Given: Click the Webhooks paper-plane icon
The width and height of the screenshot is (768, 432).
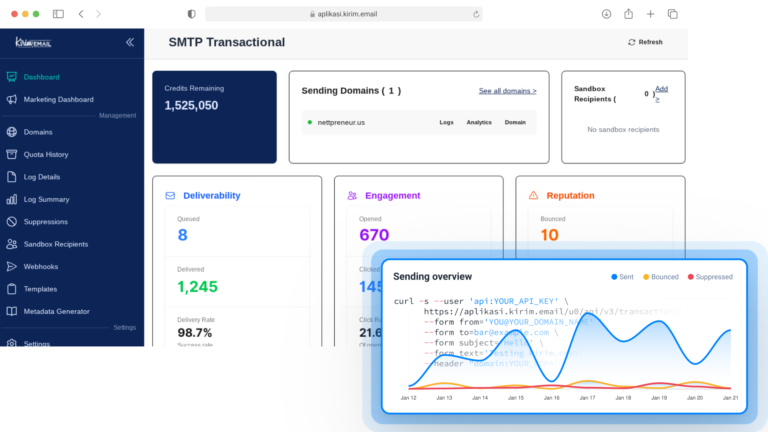Looking at the screenshot, I should [12, 267].
